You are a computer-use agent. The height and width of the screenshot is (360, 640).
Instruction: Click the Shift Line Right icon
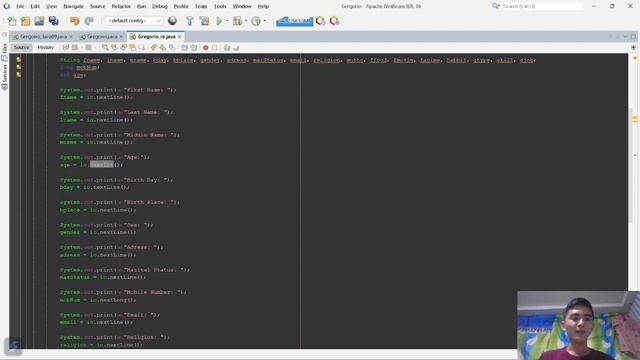click(x=193, y=48)
